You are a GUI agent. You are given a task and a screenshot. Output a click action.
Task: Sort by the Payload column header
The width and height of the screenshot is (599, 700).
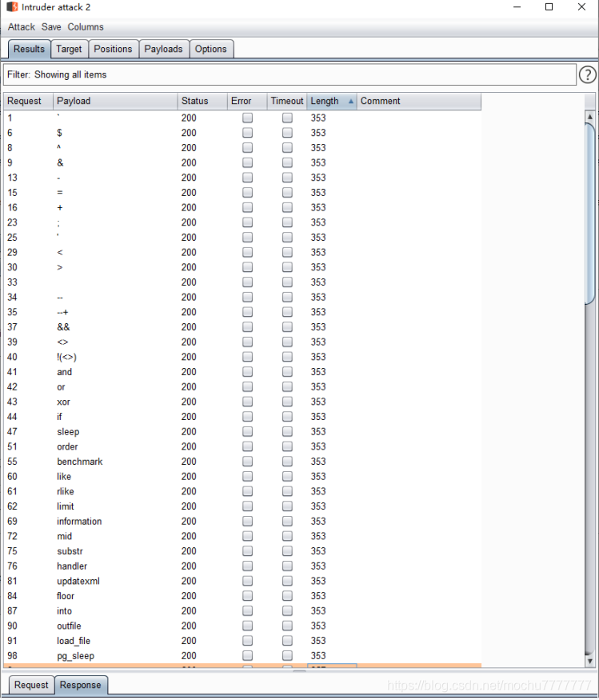[x=115, y=102]
